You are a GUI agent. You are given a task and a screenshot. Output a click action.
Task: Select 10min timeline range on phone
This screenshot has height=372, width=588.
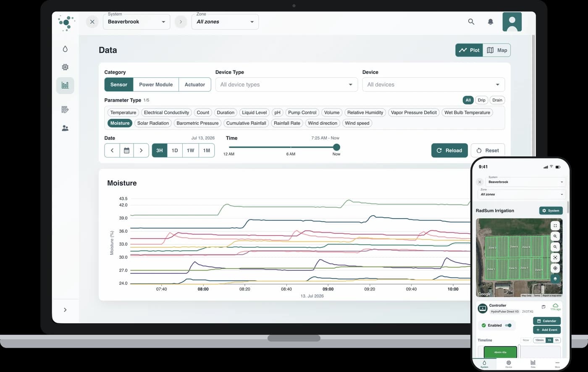click(x=539, y=340)
